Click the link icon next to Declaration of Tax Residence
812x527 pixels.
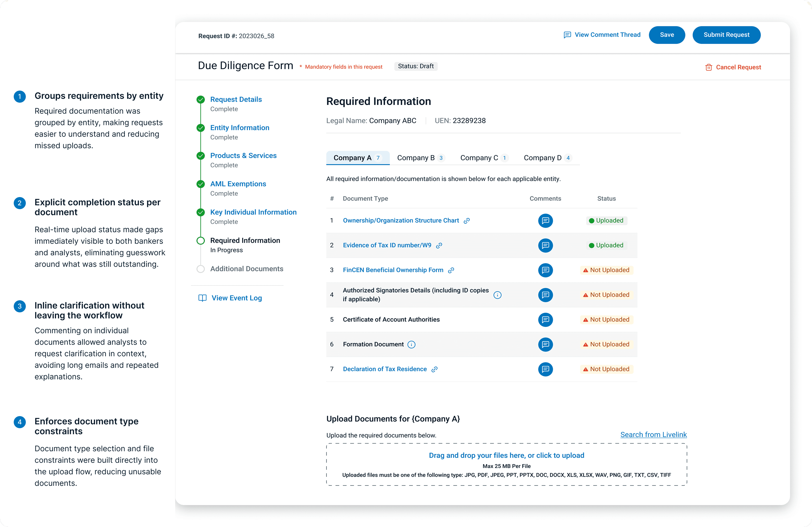(434, 369)
